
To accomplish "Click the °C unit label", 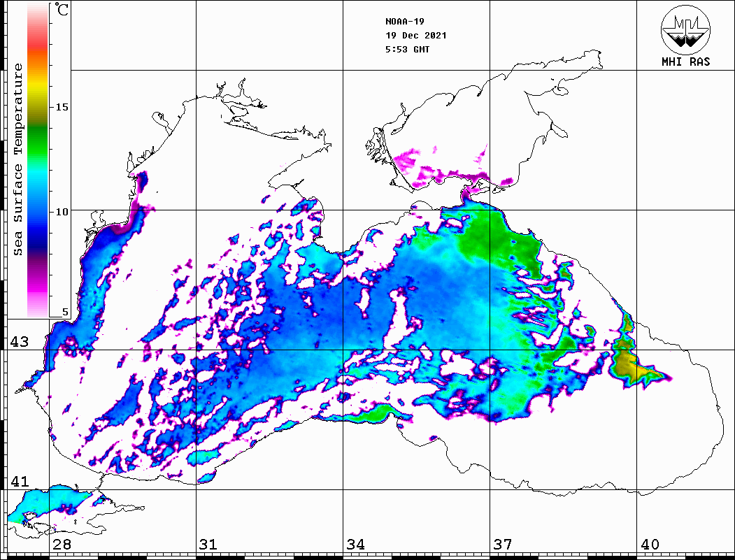I will (x=61, y=9).
